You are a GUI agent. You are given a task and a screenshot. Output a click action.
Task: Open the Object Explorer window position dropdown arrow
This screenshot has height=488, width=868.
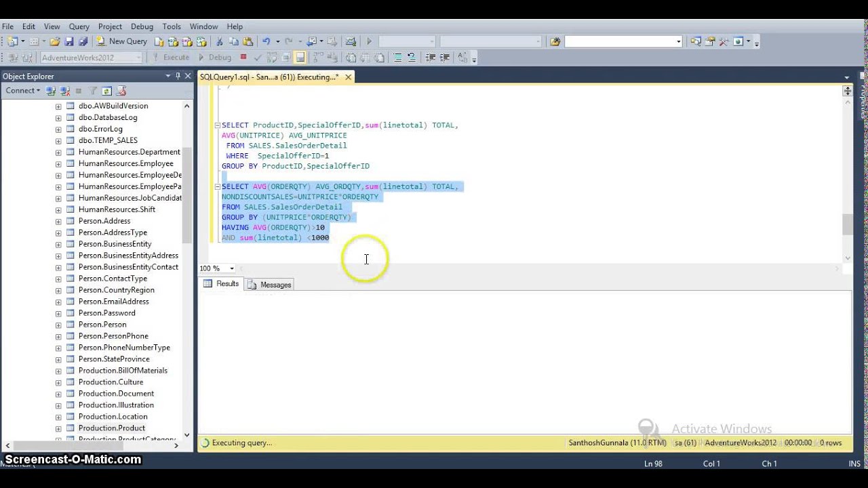pyautogui.click(x=167, y=76)
